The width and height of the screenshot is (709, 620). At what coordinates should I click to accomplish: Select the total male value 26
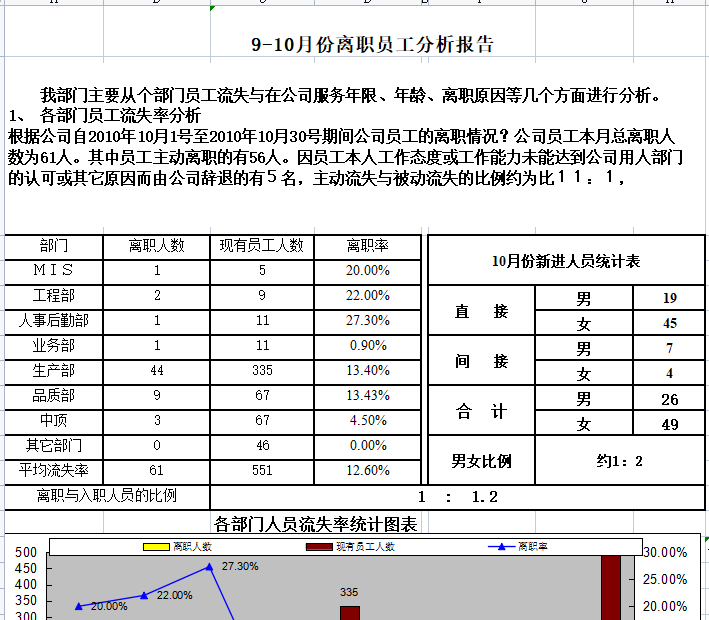pos(669,399)
